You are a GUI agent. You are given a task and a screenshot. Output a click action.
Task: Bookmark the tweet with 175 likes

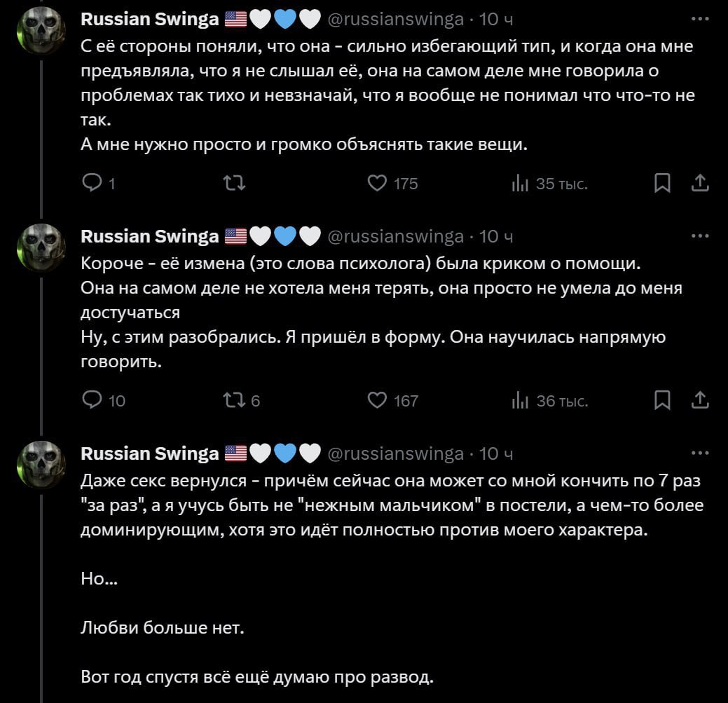(x=661, y=184)
